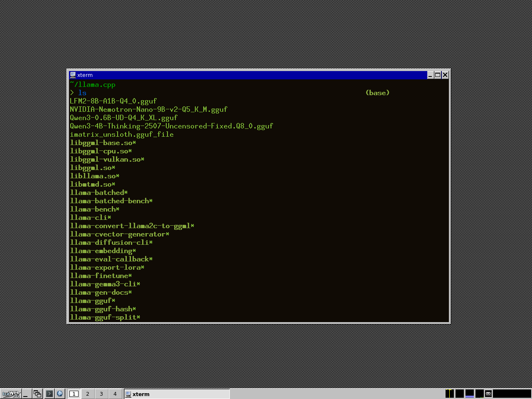This screenshot has height=399, width=532.
Task: Minimize the xterm window
Action: tap(431, 75)
